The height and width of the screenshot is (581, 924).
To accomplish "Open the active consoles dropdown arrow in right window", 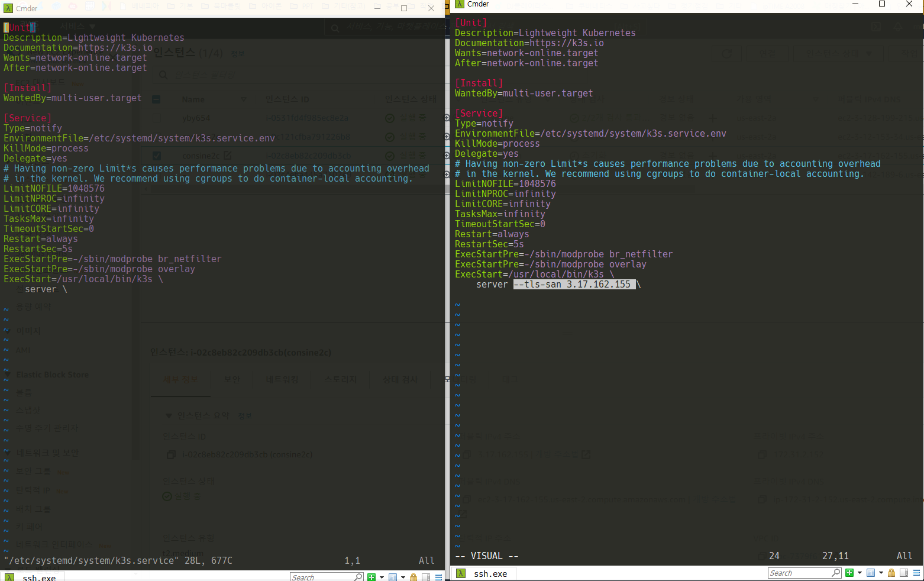I will (881, 573).
